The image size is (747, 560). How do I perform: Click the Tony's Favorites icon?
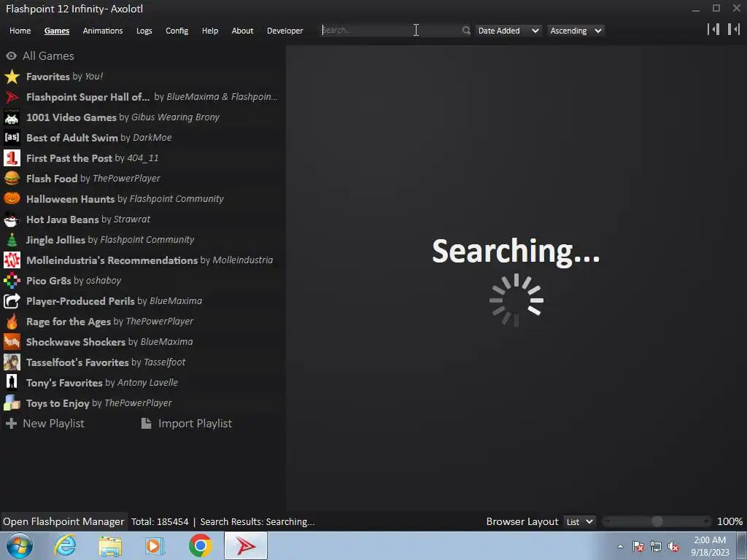(12, 383)
